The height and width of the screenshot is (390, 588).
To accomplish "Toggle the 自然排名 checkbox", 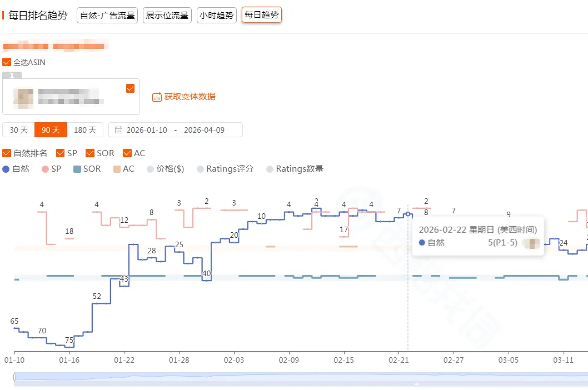I will tap(7, 153).
